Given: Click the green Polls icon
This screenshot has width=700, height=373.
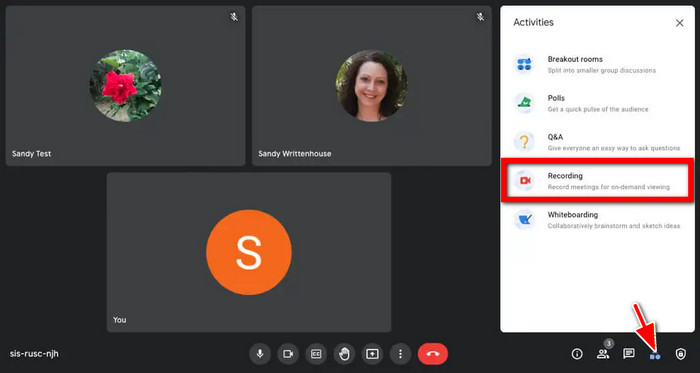Looking at the screenshot, I should coord(524,103).
